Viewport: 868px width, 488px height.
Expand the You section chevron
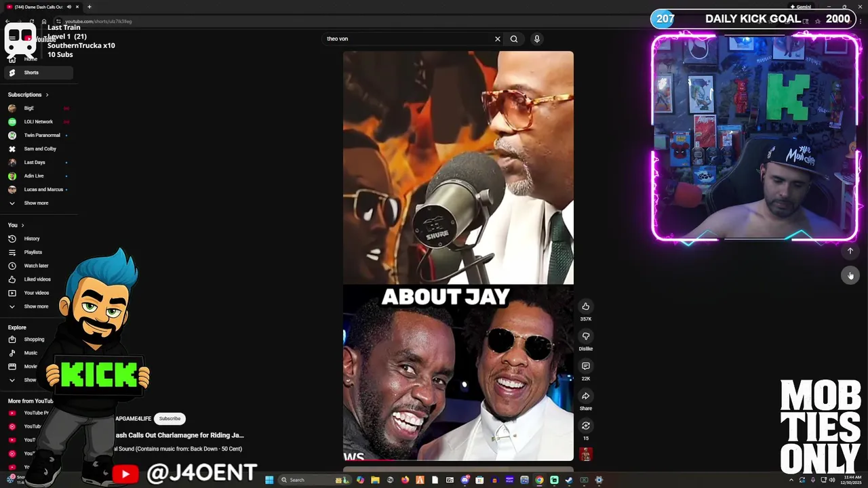coord(22,225)
